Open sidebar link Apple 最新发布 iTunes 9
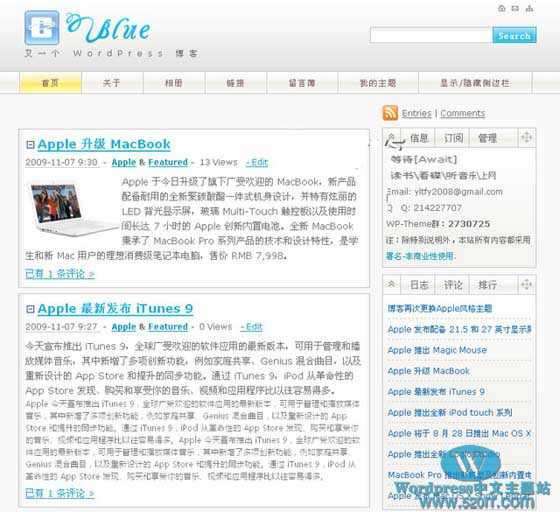Image resolution: width=560 pixels, height=512 pixels. 436,392
